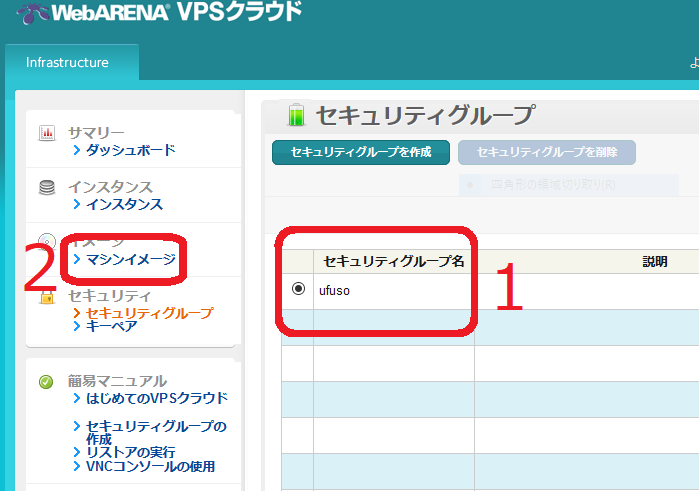699x491 pixels.
Task: Open the Infrastructure tab
Action: pyautogui.click(x=67, y=62)
